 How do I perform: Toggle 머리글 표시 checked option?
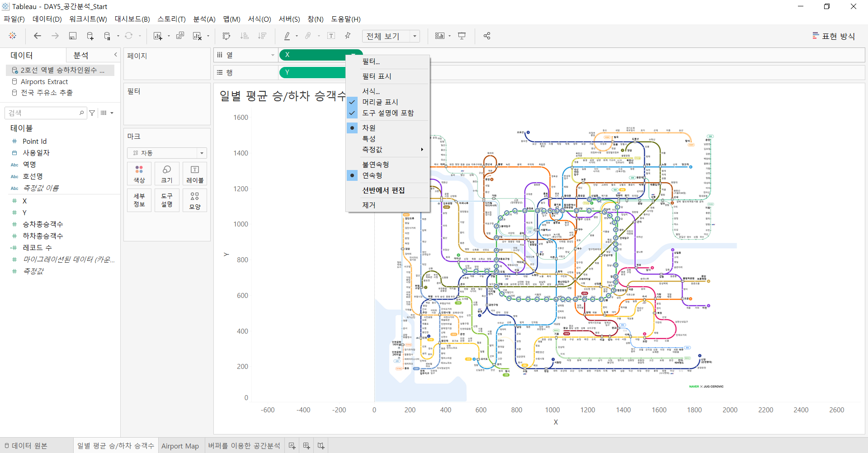387,102
